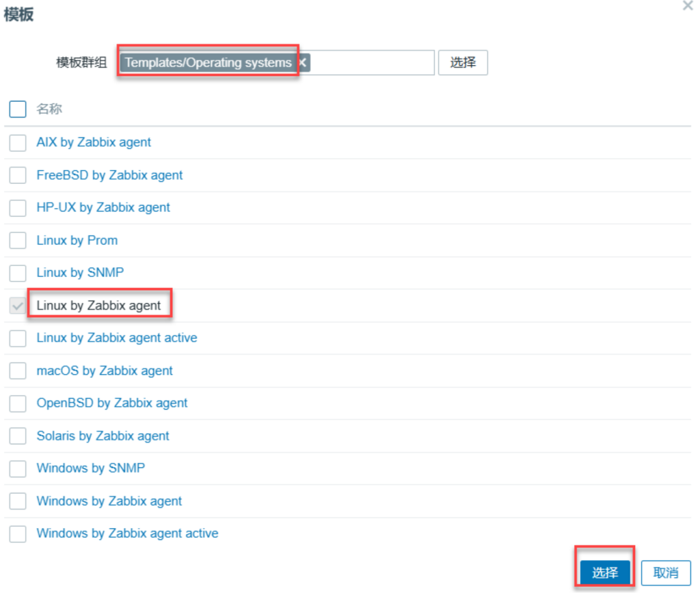Open the HP-UX by Zabbix agent link

tap(103, 207)
